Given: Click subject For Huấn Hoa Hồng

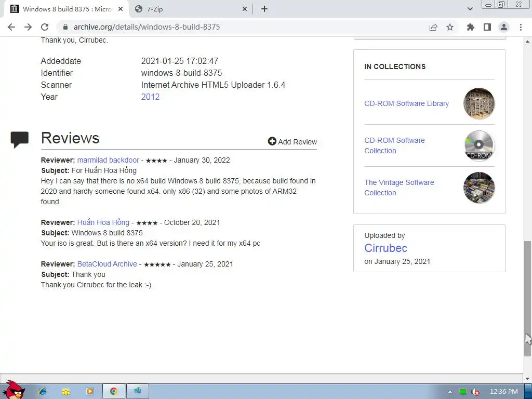Looking at the screenshot, I should pyautogui.click(x=104, y=170).
